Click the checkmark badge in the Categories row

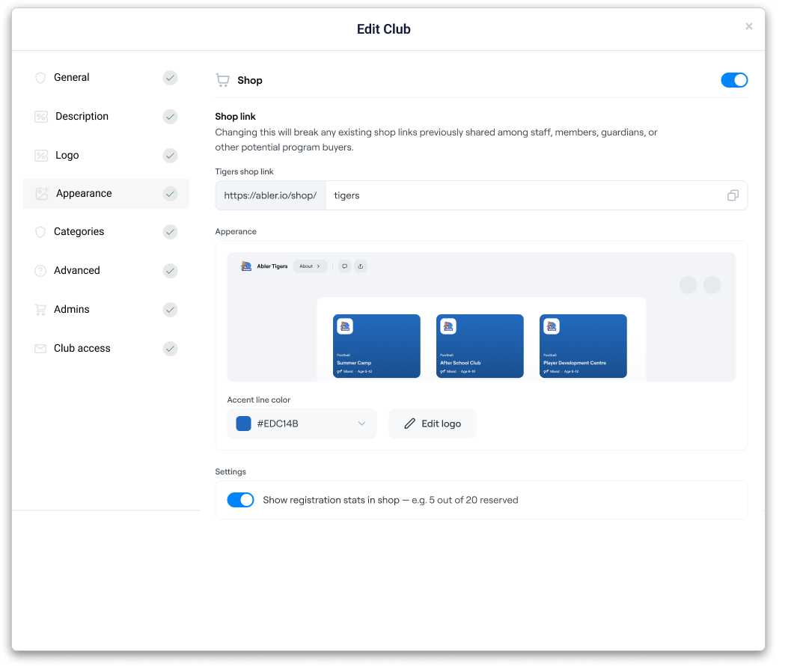171,232
